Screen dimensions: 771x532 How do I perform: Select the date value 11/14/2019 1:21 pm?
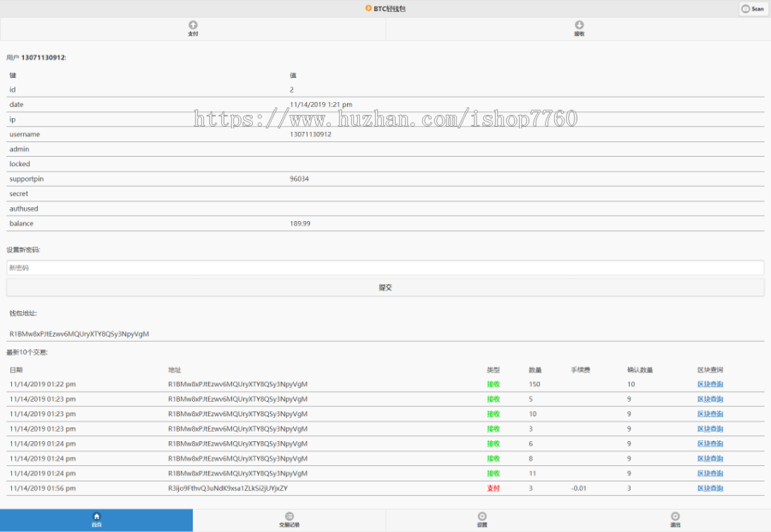pyautogui.click(x=321, y=105)
